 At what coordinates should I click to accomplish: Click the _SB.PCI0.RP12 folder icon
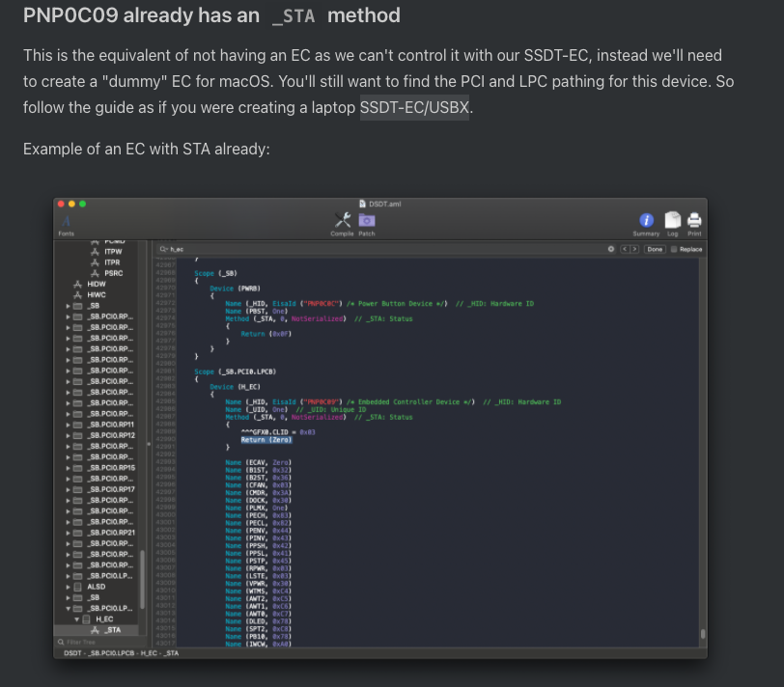click(77, 435)
